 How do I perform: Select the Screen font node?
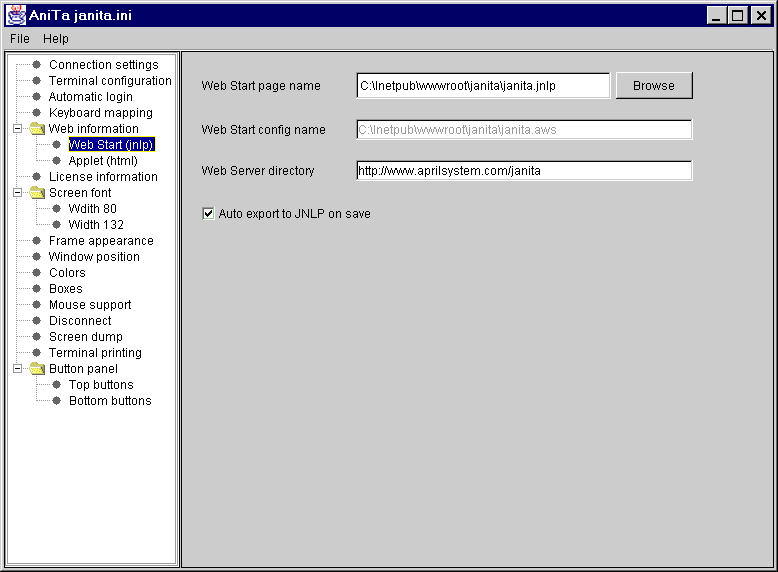click(80, 193)
